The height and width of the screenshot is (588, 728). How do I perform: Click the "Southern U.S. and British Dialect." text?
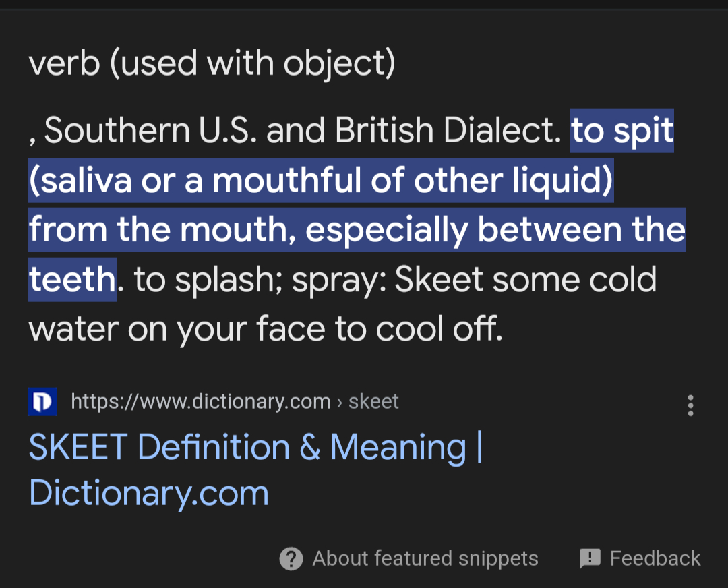click(303, 131)
